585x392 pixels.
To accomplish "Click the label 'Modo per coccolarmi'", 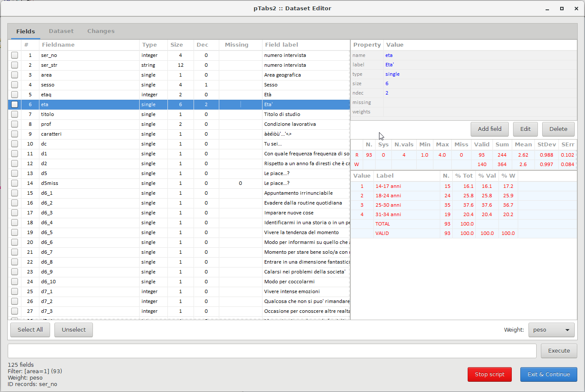I will coord(289,282).
